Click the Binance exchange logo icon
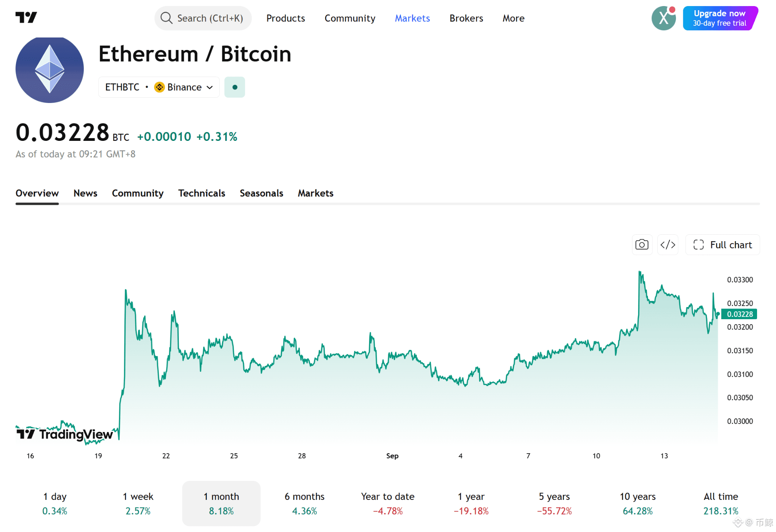This screenshot has height=532, width=776. pyautogui.click(x=159, y=87)
